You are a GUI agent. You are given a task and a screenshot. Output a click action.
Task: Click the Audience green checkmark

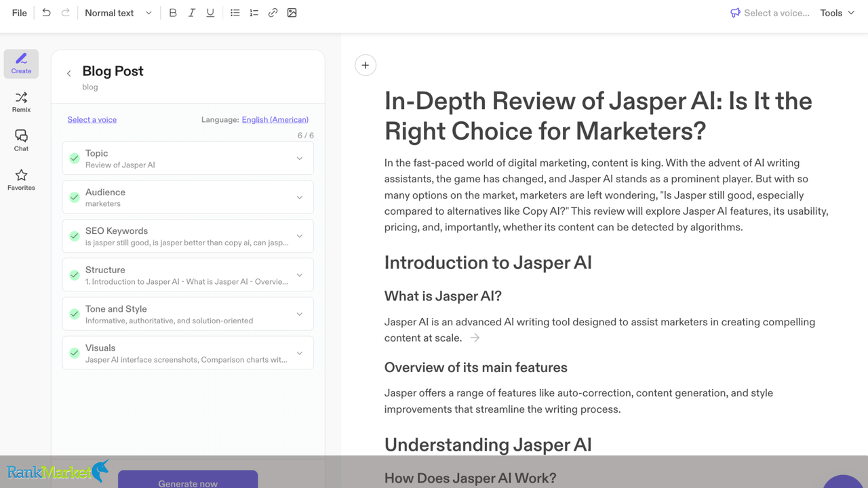point(75,197)
